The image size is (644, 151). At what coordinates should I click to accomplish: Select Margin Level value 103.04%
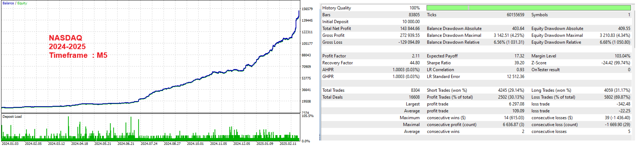coord(622,56)
